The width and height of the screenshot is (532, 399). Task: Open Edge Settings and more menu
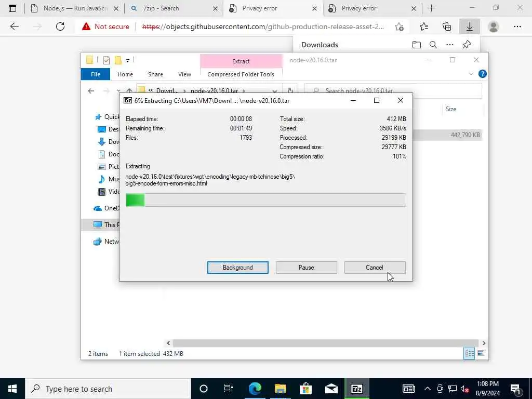point(517,26)
